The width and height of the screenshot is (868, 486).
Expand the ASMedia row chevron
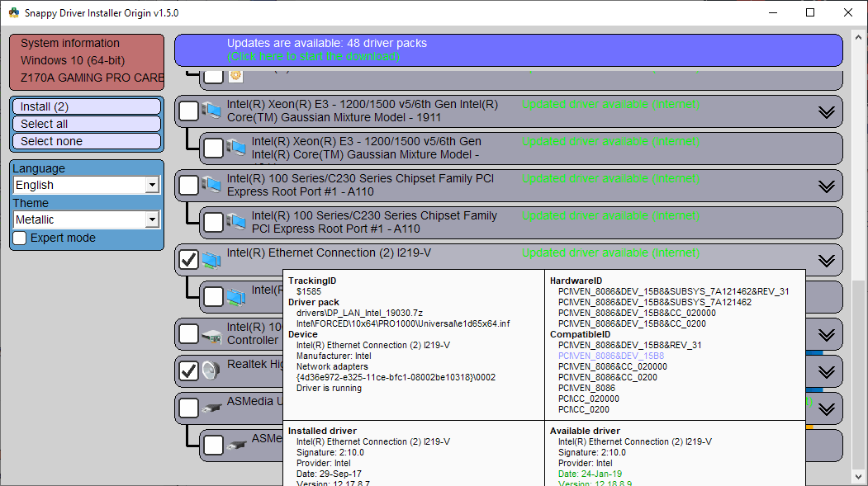click(x=827, y=410)
